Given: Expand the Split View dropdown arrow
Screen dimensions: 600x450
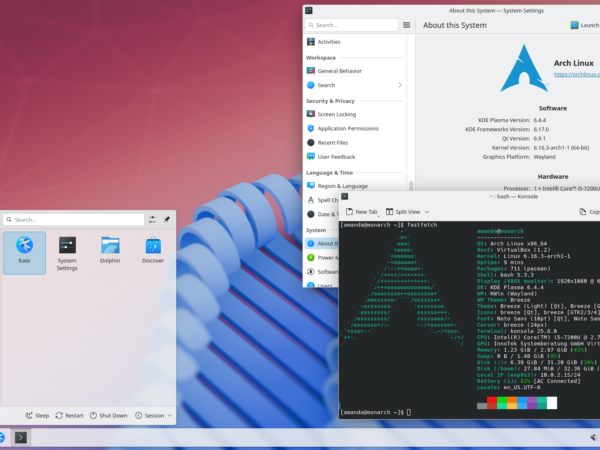Looking at the screenshot, I should [x=427, y=212].
